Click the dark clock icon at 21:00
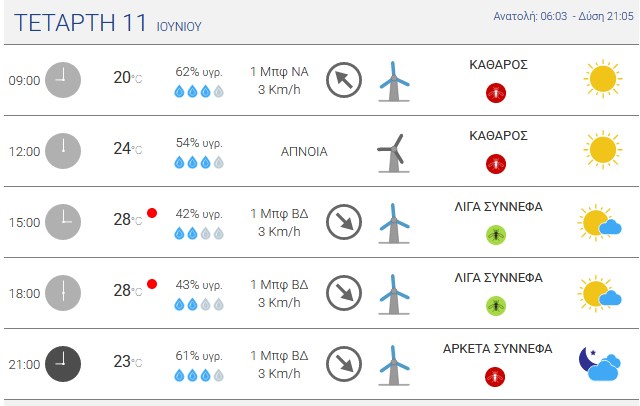The width and height of the screenshot is (640, 406). click(x=63, y=364)
